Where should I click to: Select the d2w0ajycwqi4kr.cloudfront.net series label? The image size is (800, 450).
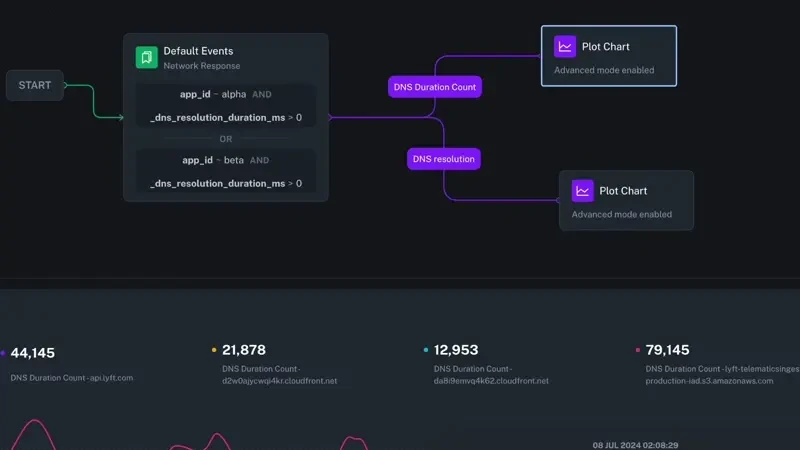[279, 381]
